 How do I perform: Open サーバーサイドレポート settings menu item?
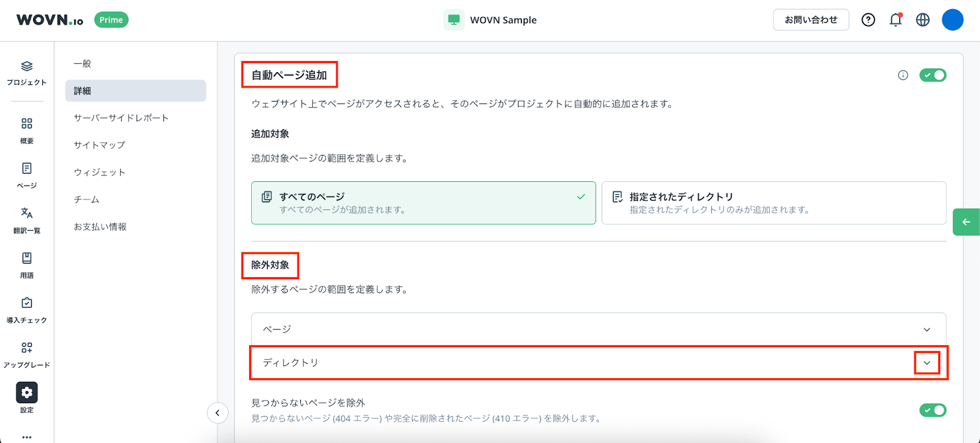[121, 118]
